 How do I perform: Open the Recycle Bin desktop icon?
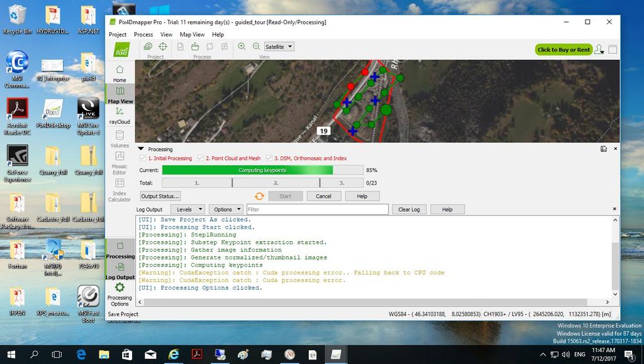point(16,20)
